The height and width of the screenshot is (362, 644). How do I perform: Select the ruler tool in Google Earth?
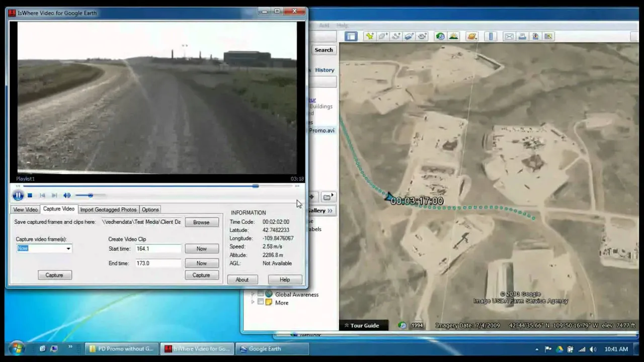pos(491,36)
